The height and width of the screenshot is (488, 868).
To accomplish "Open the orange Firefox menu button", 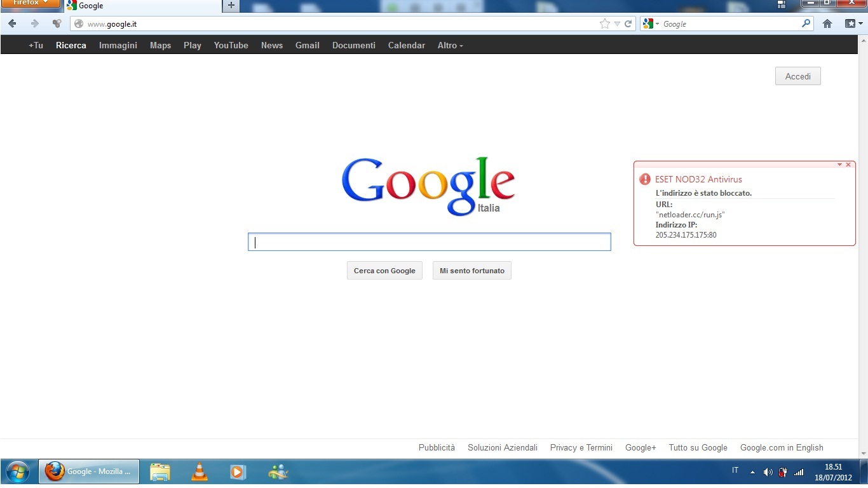I will click(x=31, y=3).
